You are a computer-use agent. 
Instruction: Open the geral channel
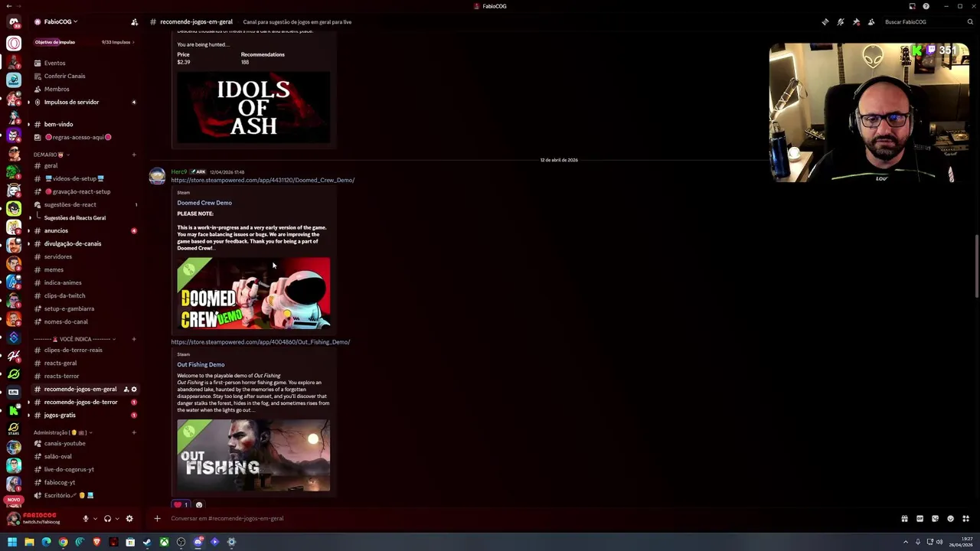[84, 165]
